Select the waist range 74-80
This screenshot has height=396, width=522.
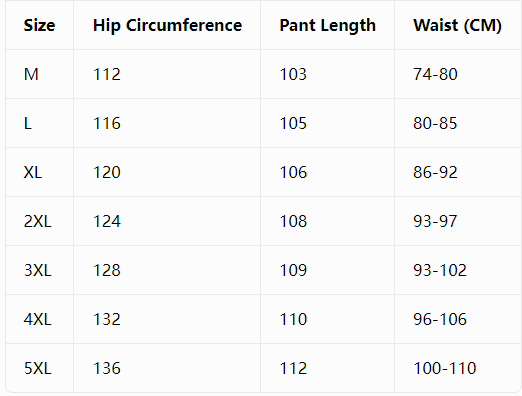click(x=435, y=74)
